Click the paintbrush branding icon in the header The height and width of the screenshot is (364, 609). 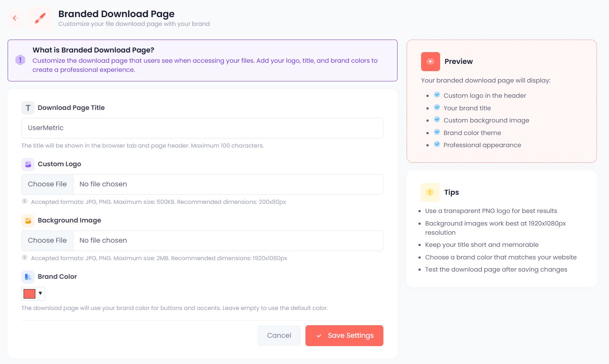click(40, 18)
